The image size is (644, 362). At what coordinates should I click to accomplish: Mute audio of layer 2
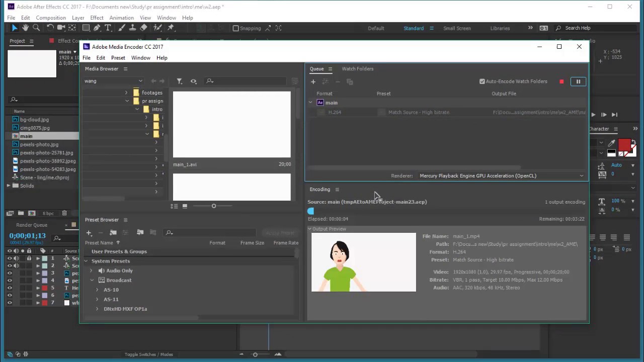pos(16,265)
